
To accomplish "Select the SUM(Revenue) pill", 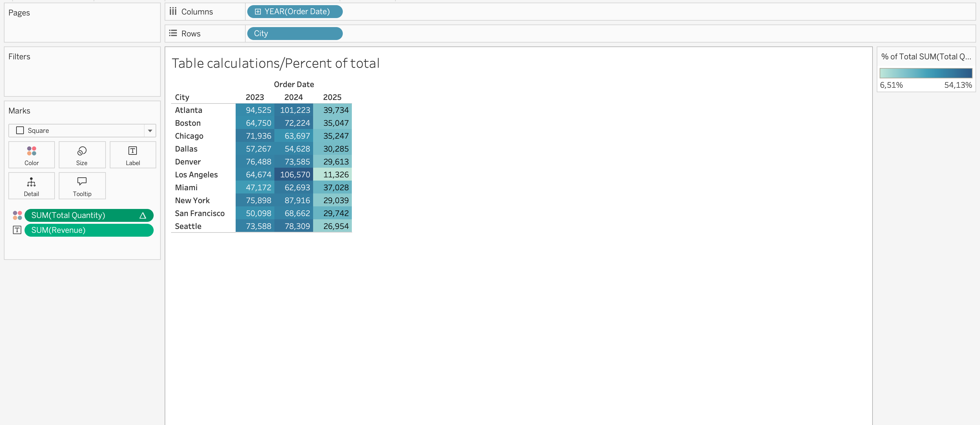I will [89, 230].
